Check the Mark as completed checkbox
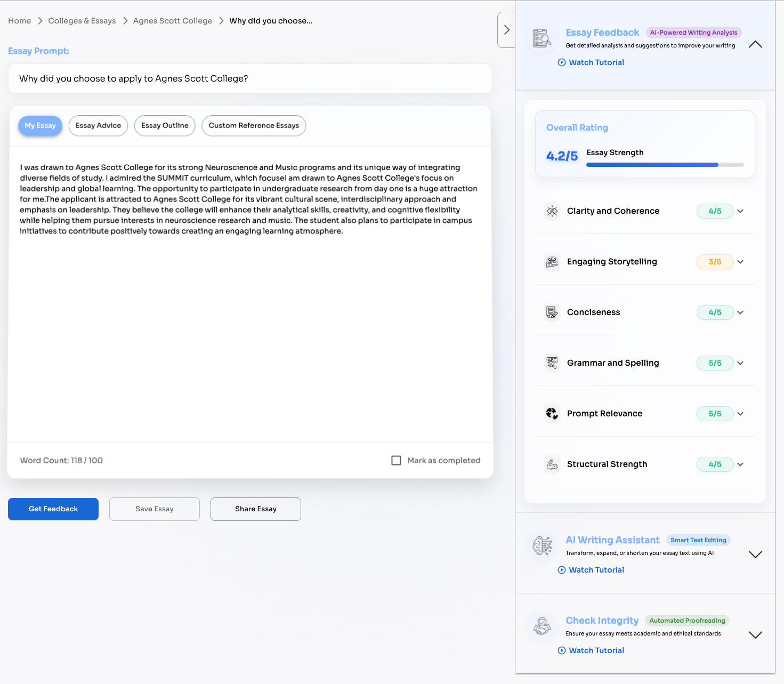Image resolution: width=784 pixels, height=684 pixels. 396,461
